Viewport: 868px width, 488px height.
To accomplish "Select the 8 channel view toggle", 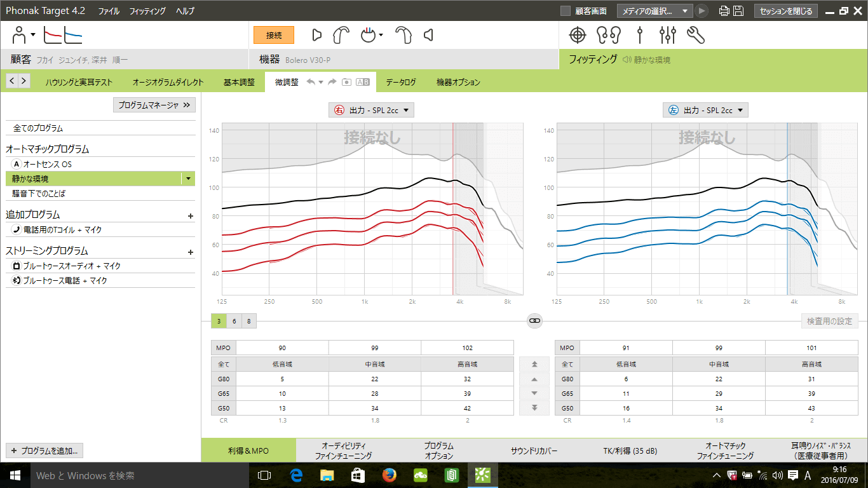I will 248,321.
